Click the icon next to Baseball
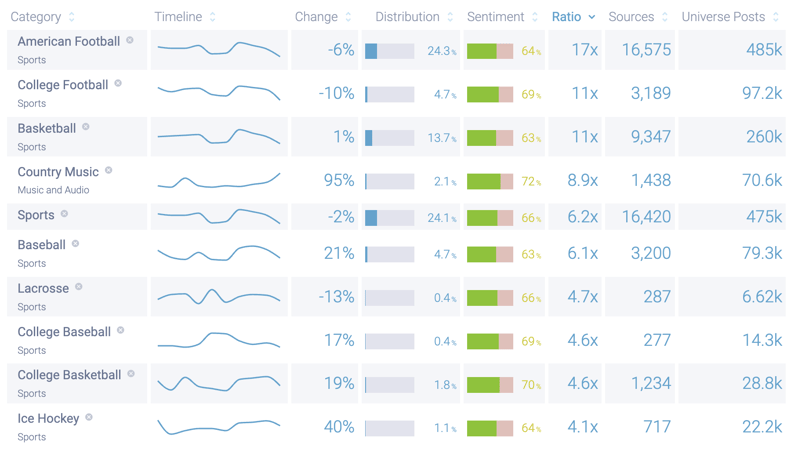Viewport: 798px width, 450px height. 76,244
